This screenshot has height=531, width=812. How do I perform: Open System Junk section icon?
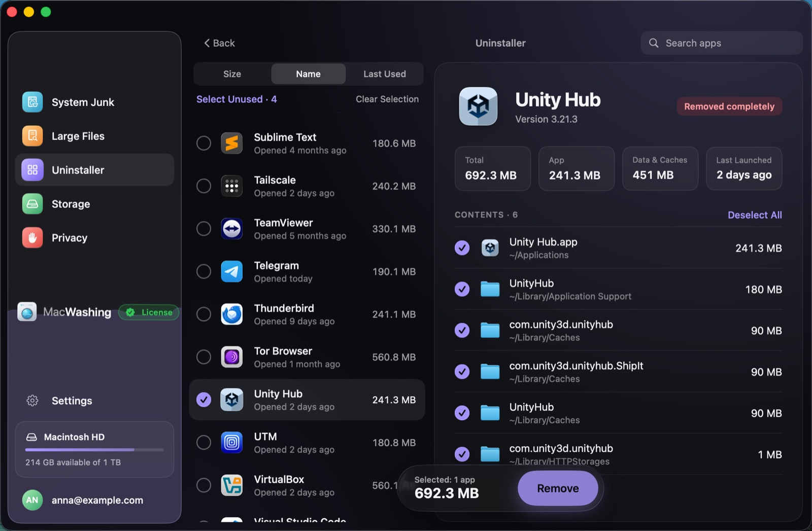[32, 102]
